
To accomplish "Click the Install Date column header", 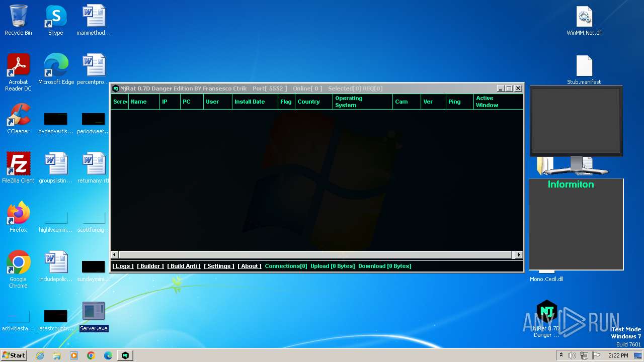I will click(255, 102).
